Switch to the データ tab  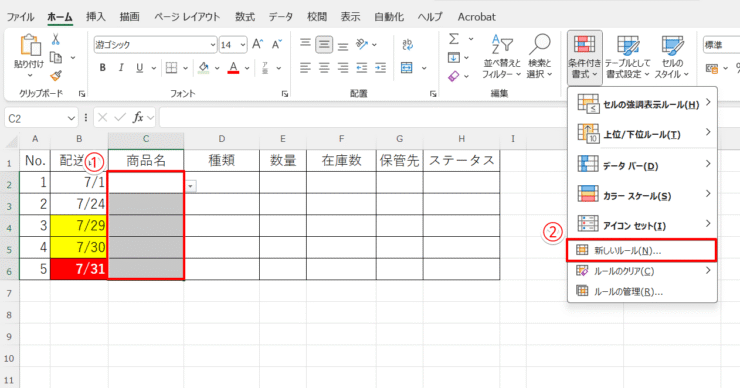pyautogui.click(x=281, y=17)
